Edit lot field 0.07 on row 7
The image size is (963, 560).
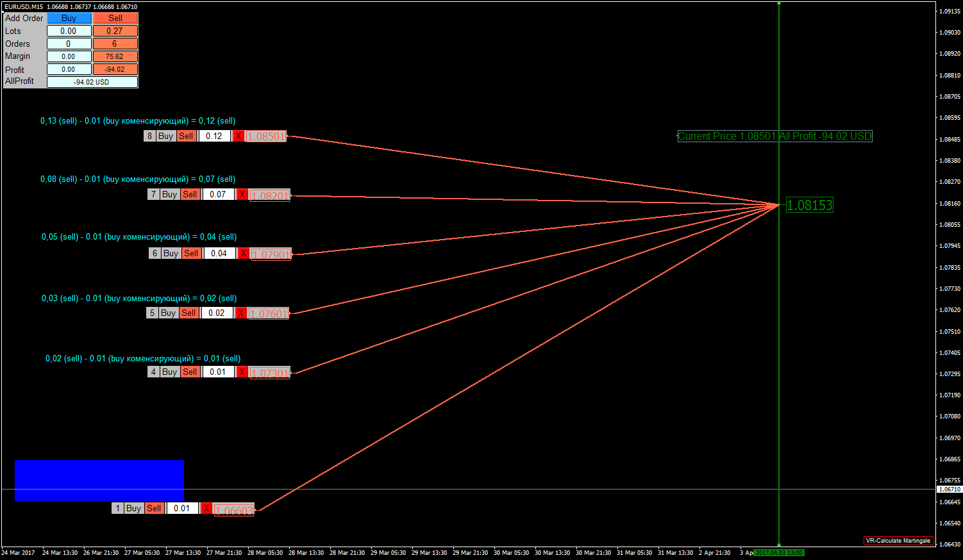click(x=218, y=194)
